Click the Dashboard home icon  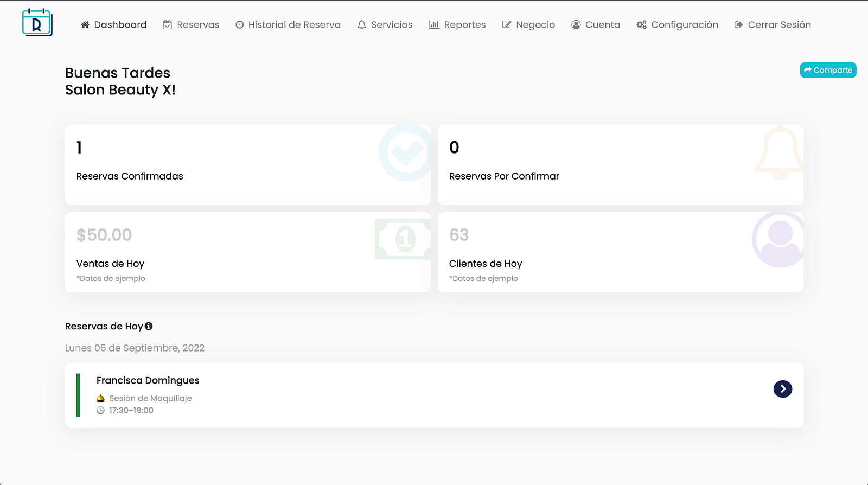point(85,24)
